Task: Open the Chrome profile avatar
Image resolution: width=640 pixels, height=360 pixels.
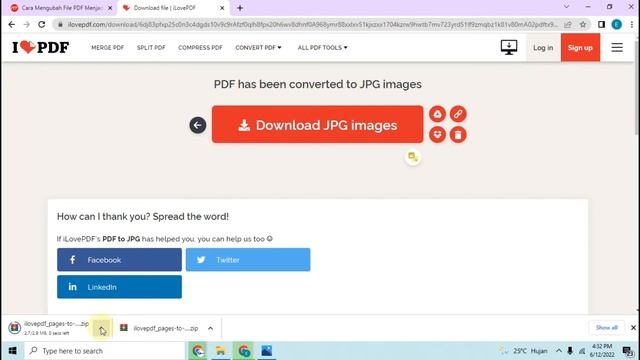Action: [616, 24]
